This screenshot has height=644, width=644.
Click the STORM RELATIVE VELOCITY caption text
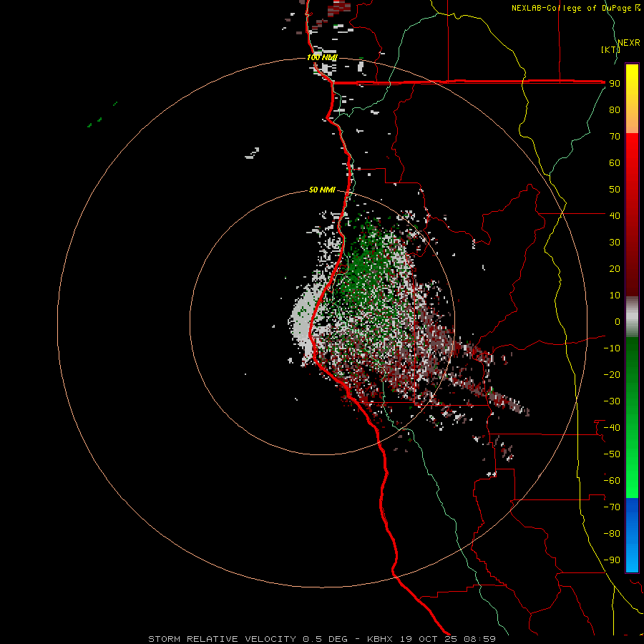(222, 639)
